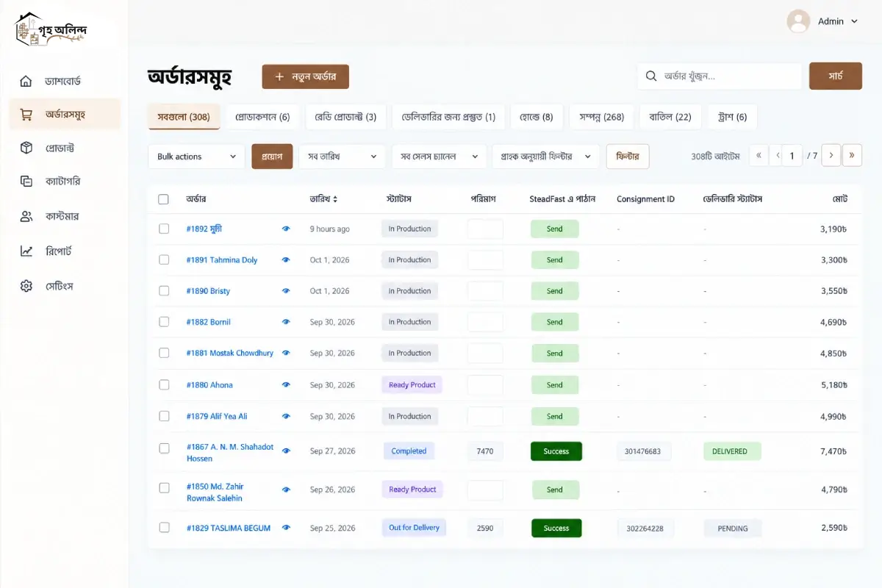Screen dimensions: 882x588
Task: Click the sort arrows beside তারিখ column
Action: tap(335, 199)
